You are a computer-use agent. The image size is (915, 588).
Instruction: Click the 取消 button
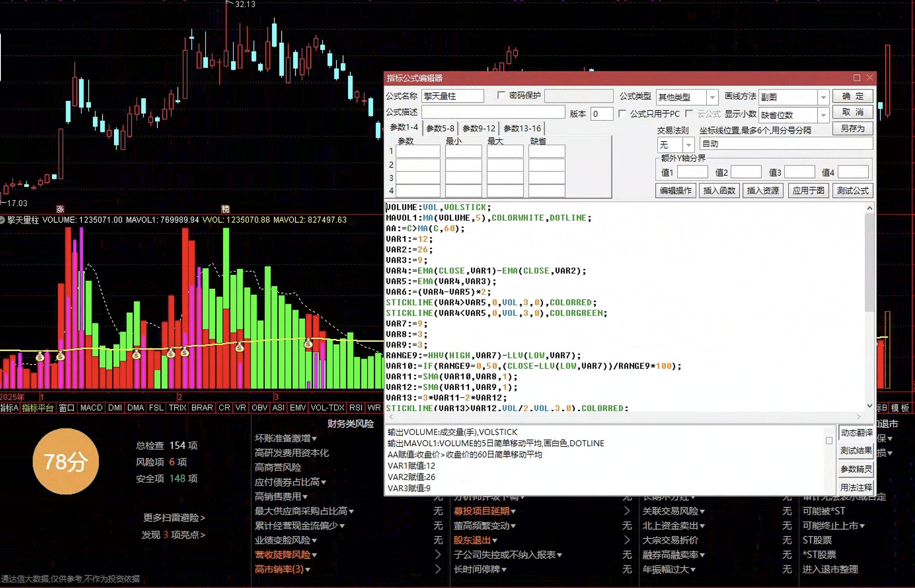[853, 112]
